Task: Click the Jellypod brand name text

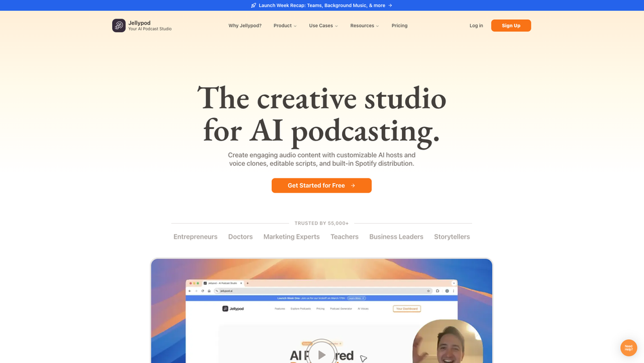Action: [x=139, y=23]
